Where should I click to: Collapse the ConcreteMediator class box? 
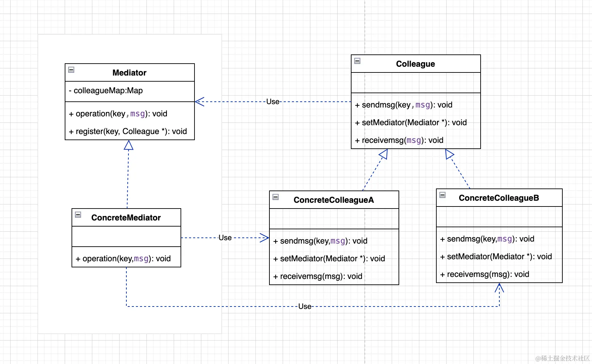coord(78,215)
